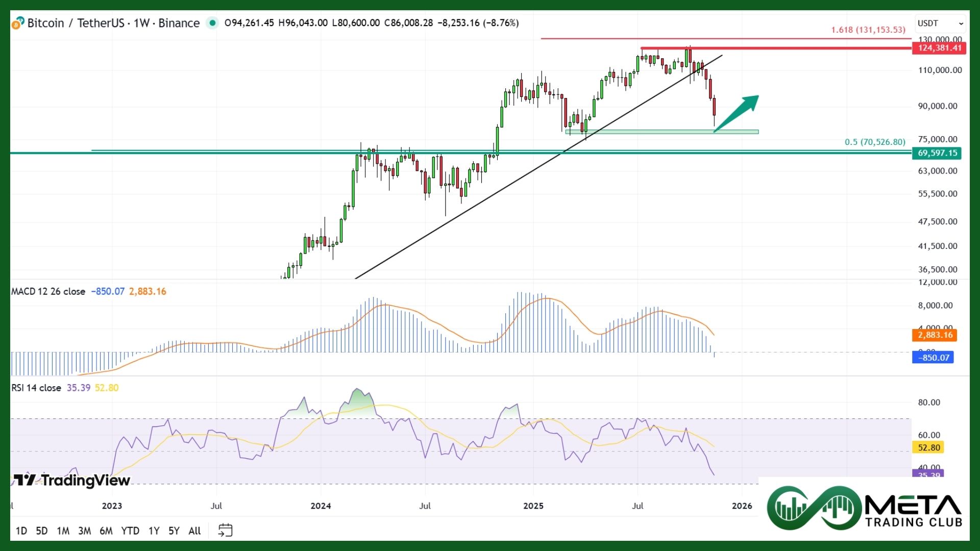This screenshot has height=551, width=980.
Task: Open the USDT currency dropdown
Action: click(940, 23)
